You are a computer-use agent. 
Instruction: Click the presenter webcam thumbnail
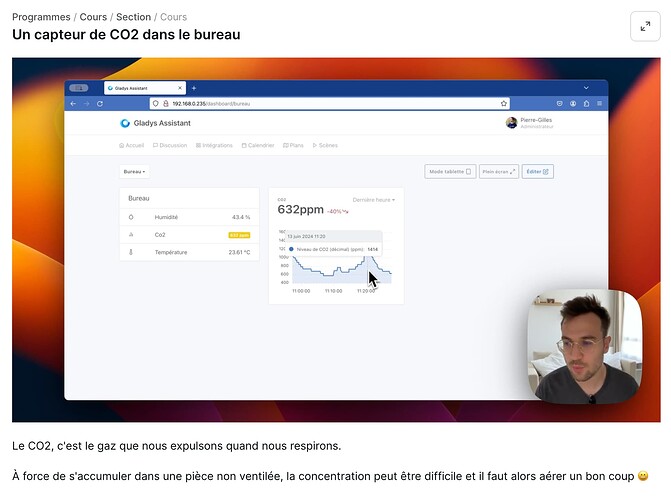(585, 347)
